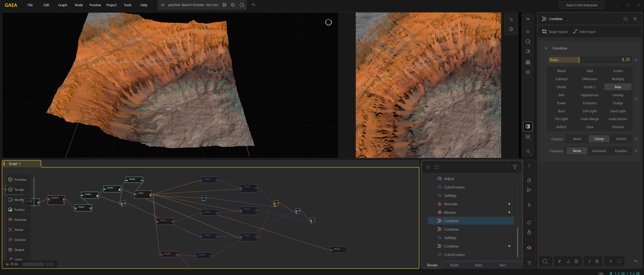Open the hamburger menu in Combine panel header

(635, 19)
